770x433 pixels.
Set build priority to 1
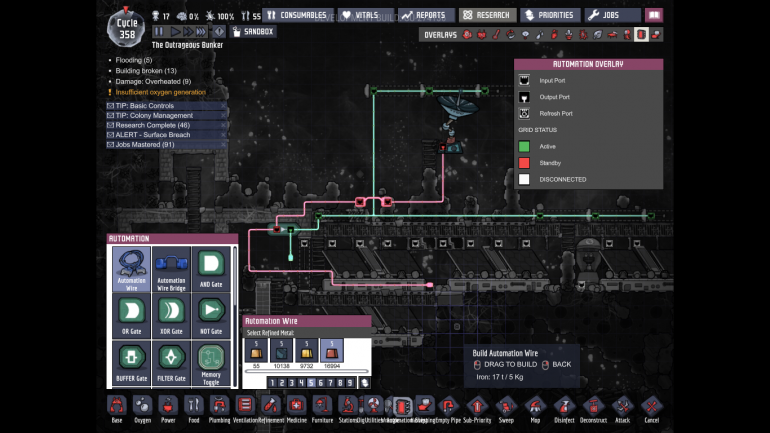[x=272, y=383]
